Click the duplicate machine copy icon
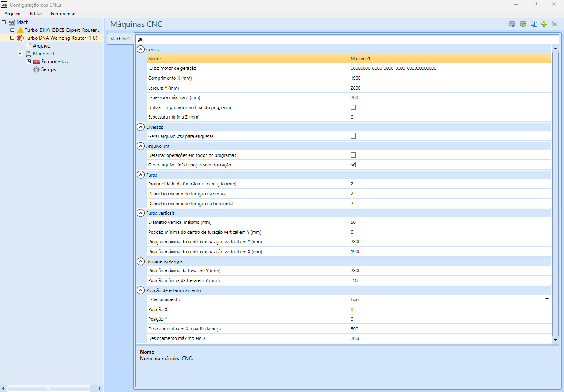Viewport: 564px width, 392px height. click(x=534, y=24)
